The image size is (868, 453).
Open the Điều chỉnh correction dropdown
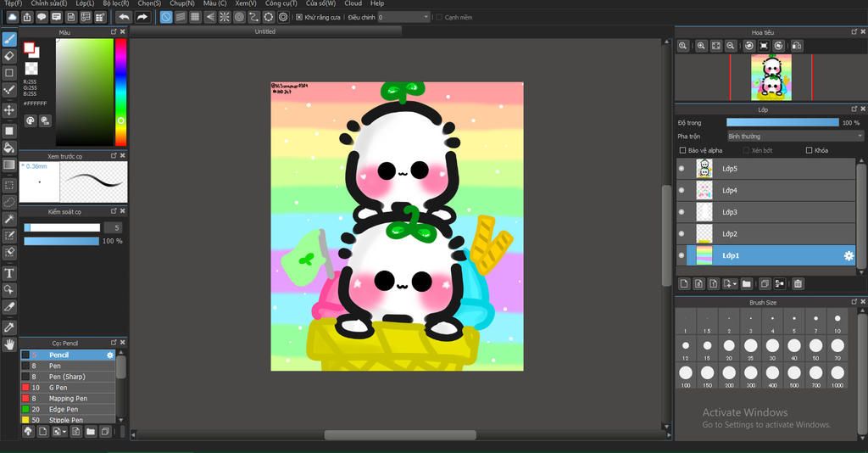pyautogui.click(x=404, y=17)
